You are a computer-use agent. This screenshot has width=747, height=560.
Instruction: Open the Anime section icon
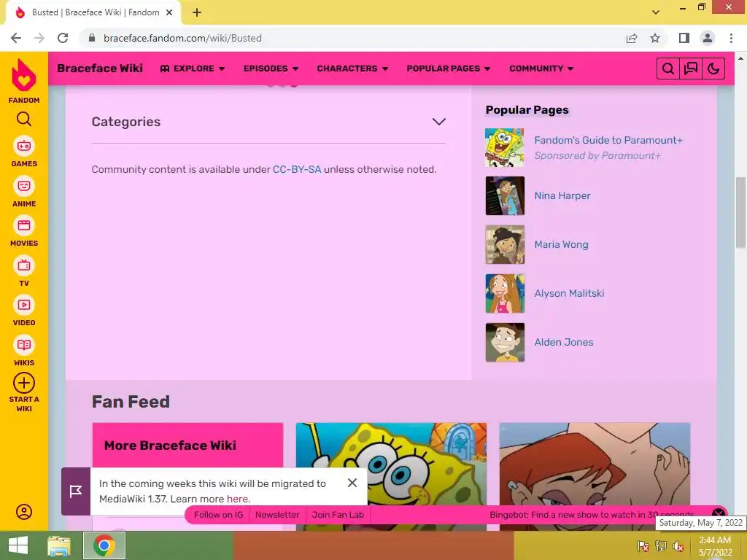click(24, 186)
